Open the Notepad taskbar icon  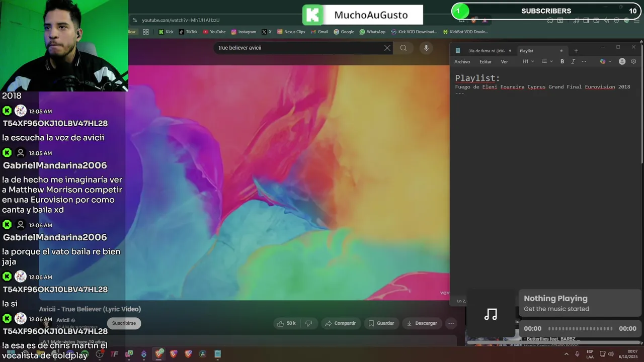[217, 354]
